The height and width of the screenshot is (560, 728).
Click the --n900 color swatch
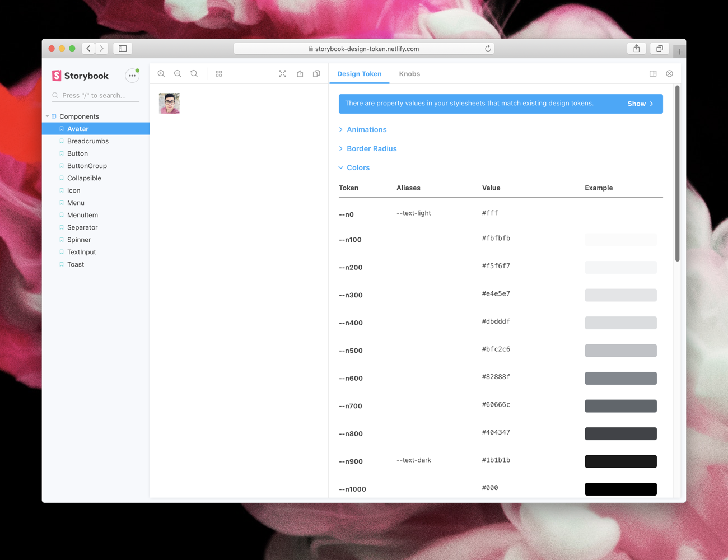point(620,461)
